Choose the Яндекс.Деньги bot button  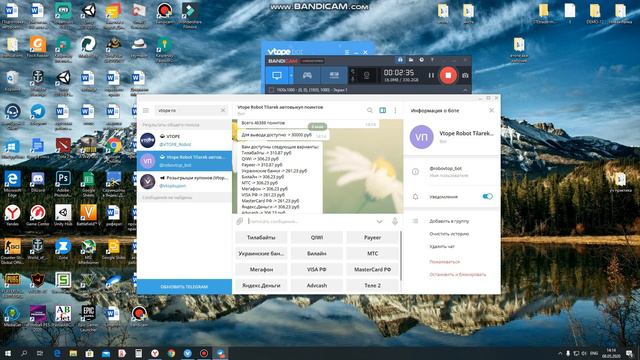[261, 285]
